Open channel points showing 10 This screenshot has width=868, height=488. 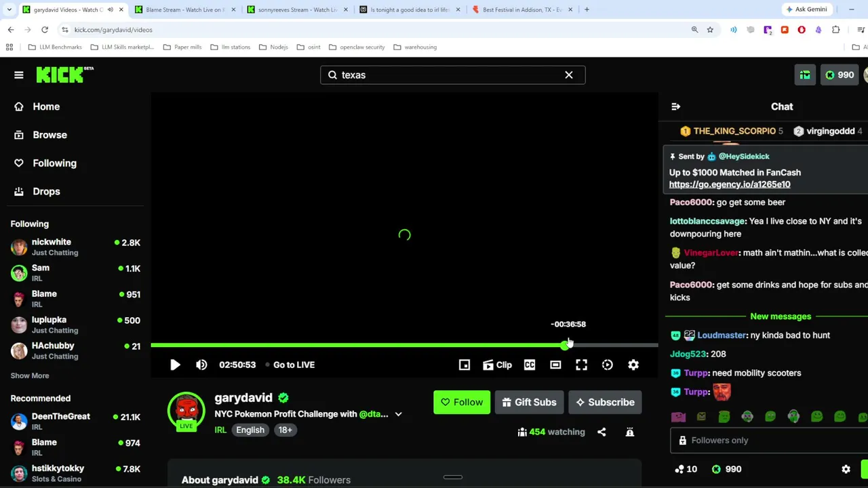686,469
